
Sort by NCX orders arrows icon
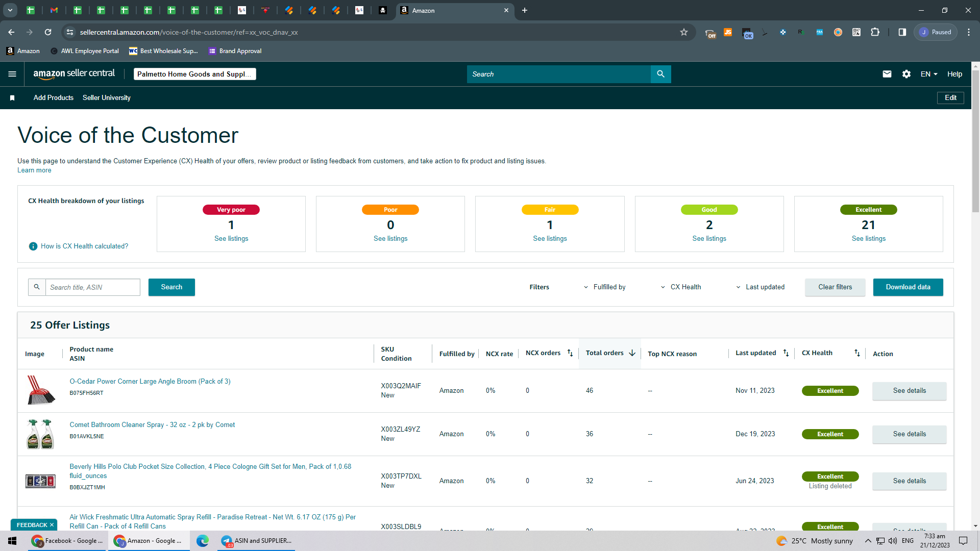tap(570, 353)
